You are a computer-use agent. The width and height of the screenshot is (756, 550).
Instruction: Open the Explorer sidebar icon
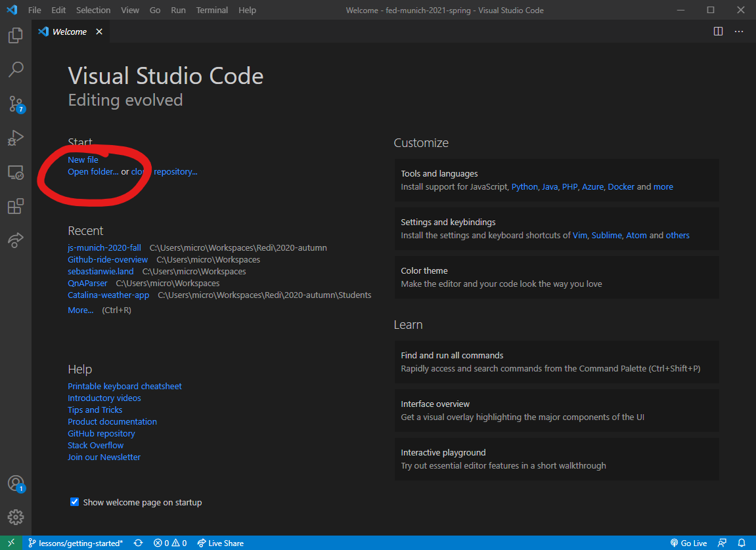(15, 35)
